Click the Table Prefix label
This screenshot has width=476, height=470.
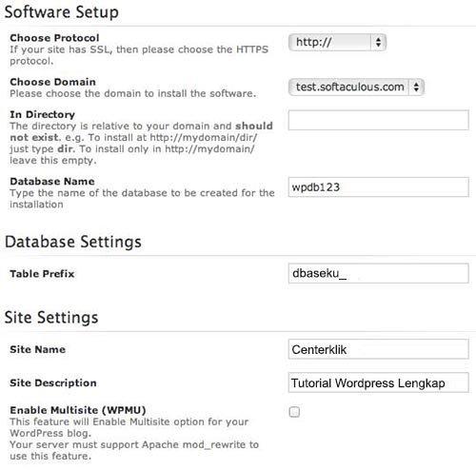tap(42, 274)
